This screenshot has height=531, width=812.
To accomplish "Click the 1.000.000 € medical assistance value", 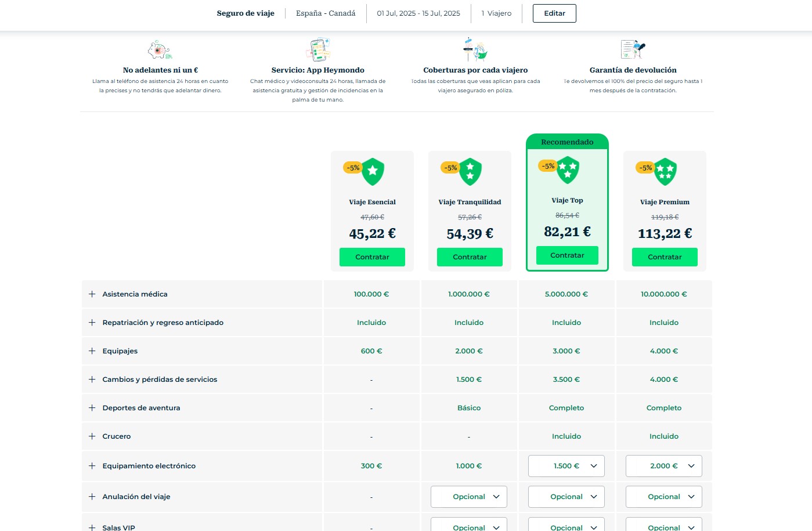I will [x=469, y=294].
